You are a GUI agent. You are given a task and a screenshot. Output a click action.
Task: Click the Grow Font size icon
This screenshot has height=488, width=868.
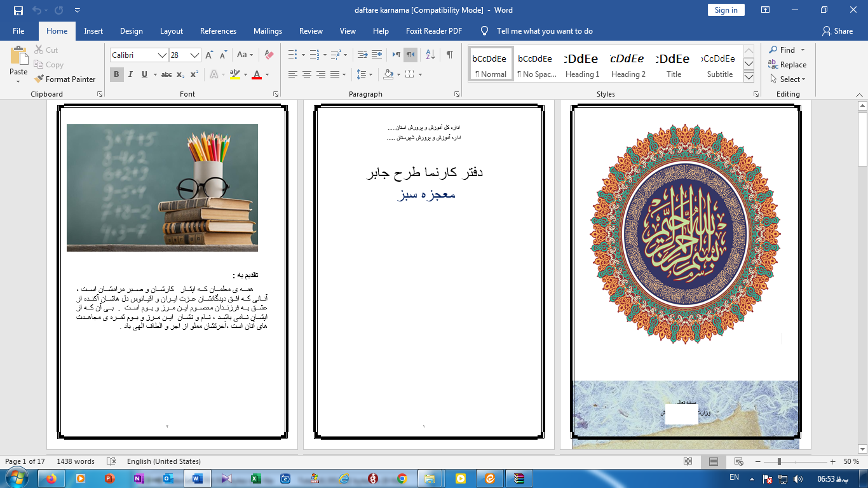tap(210, 55)
